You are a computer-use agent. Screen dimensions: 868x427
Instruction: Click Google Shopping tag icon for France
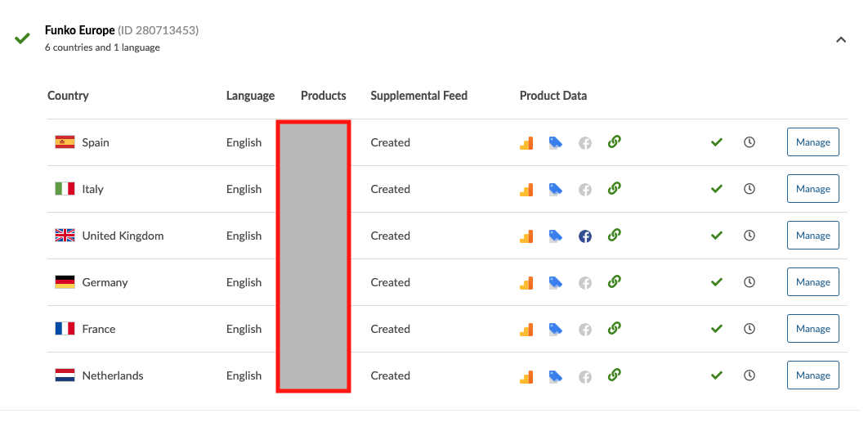coord(556,330)
